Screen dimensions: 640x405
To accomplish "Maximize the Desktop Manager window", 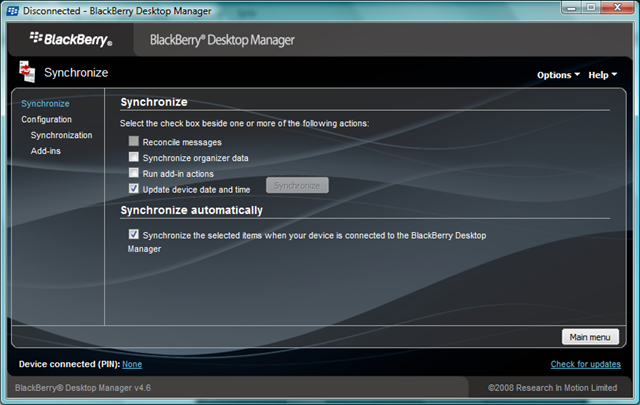I will pos(591,8).
